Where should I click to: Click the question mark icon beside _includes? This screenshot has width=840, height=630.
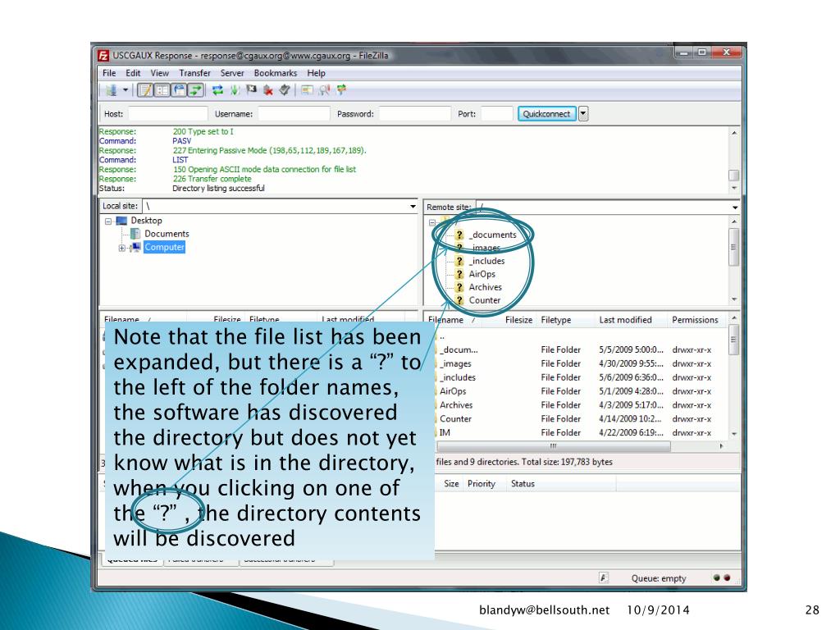point(459,261)
